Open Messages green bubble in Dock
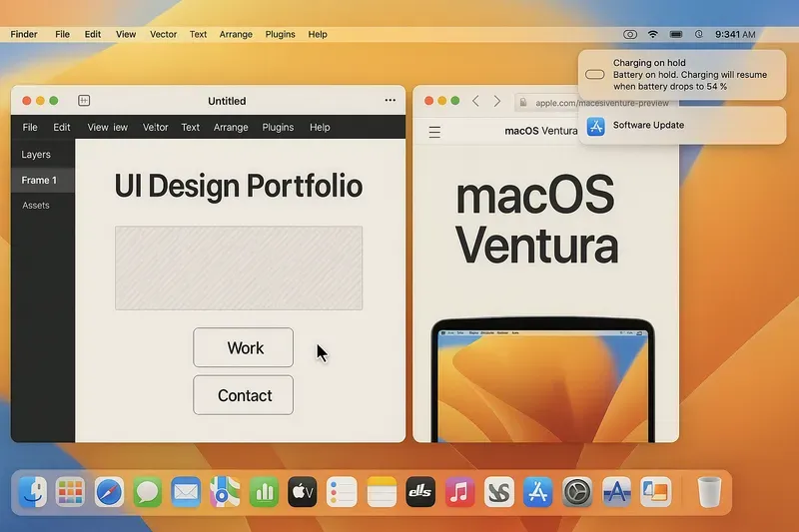This screenshot has height=532, width=799. (147, 492)
